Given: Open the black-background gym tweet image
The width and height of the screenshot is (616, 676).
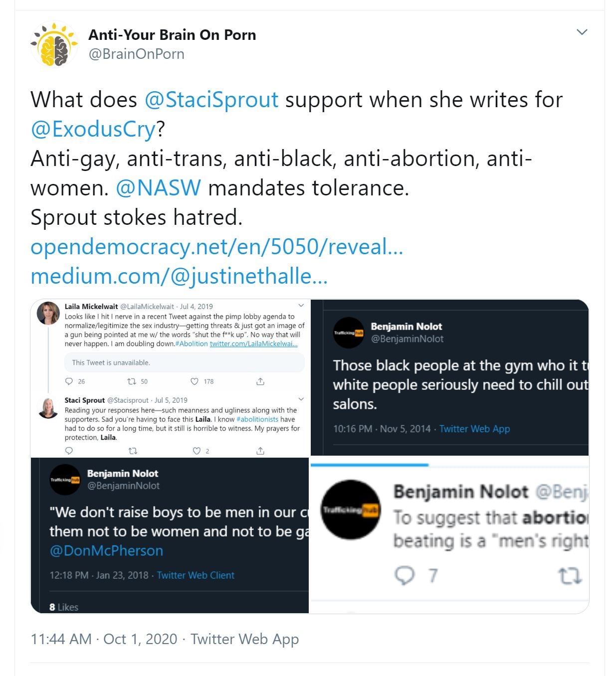Looking at the screenshot, I should [x=449, y=377].
